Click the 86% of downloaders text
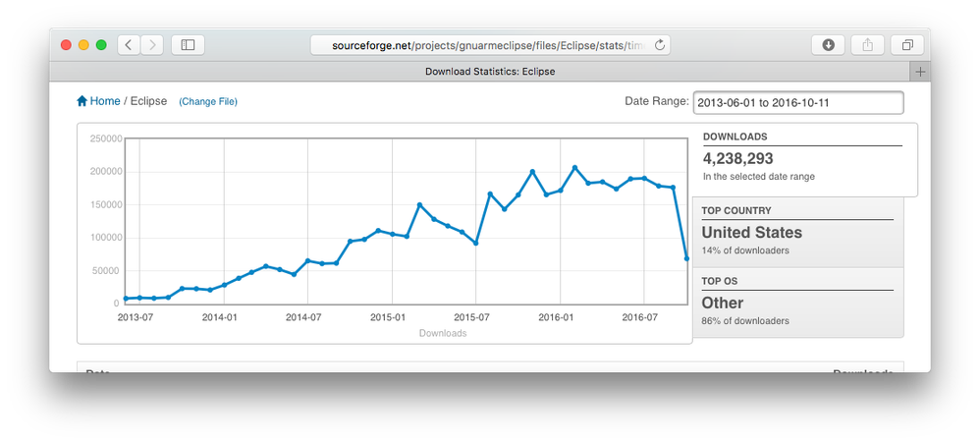 (x=745, y=321)
